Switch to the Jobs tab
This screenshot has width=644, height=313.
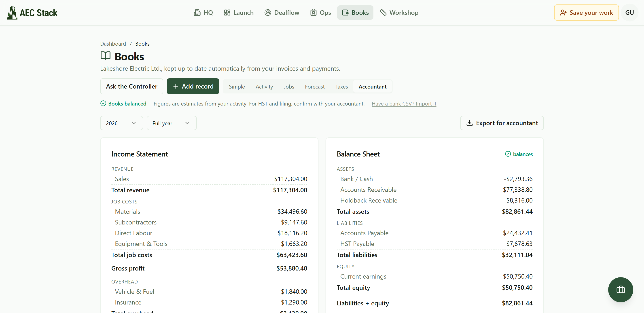289,87
